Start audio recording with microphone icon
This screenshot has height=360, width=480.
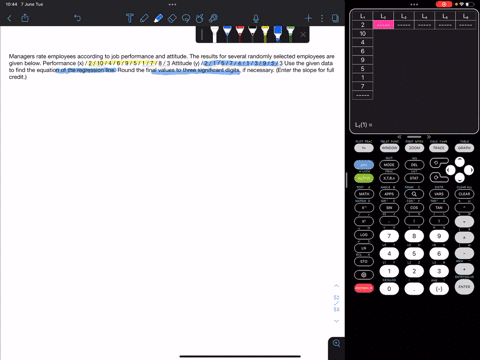coord(256,18)
